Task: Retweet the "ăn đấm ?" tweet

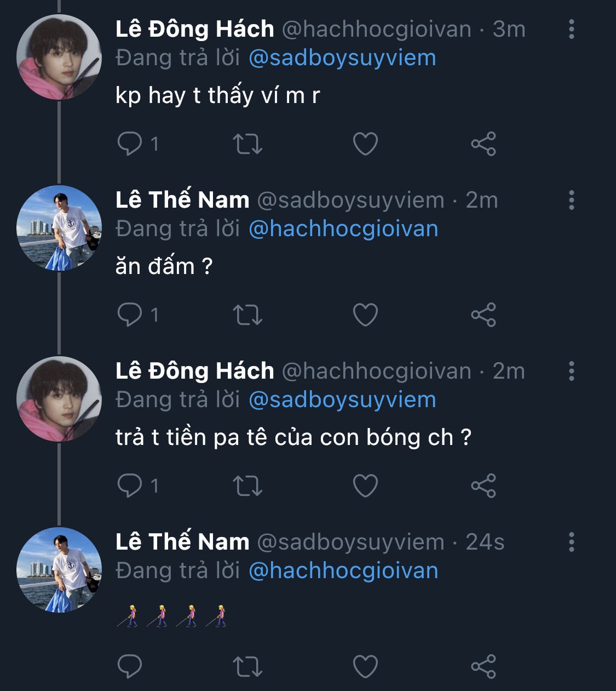Action: (247, 315)
